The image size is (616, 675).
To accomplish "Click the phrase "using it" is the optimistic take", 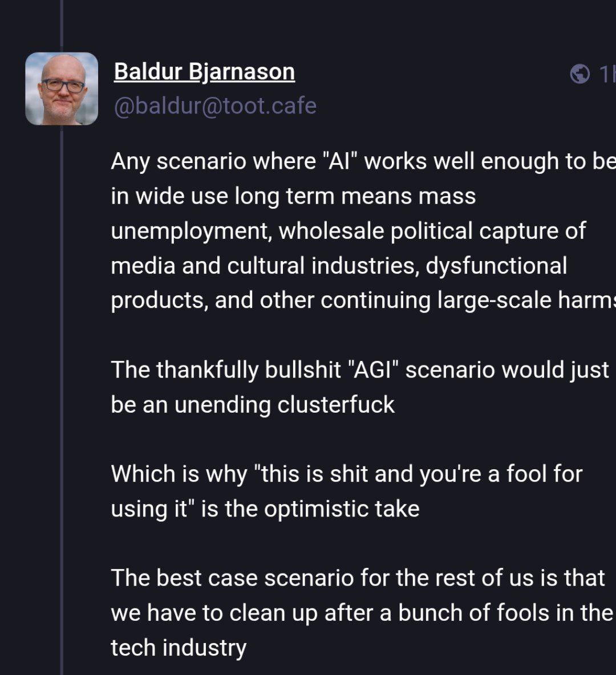I will click(265, 509).
